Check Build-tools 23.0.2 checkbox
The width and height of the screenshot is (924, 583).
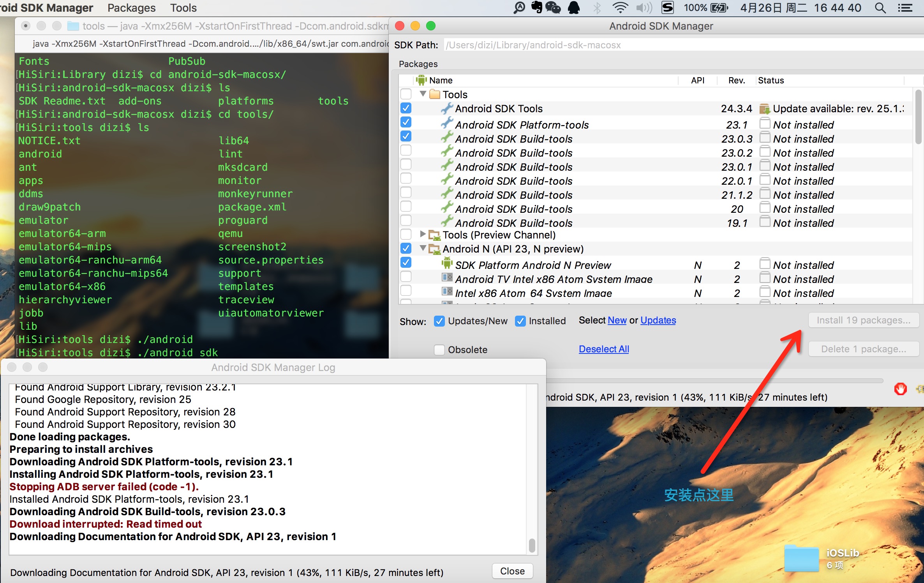406,150
